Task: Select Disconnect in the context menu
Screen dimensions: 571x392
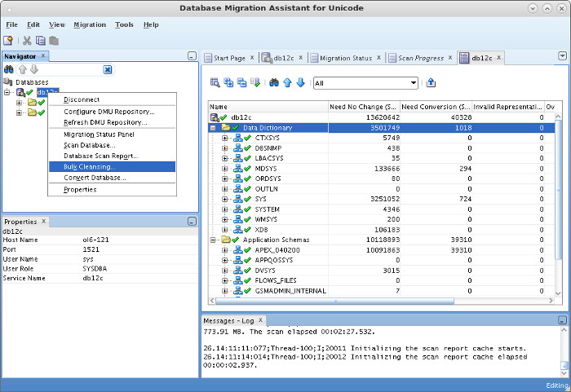Action: [x=83, y=100]
